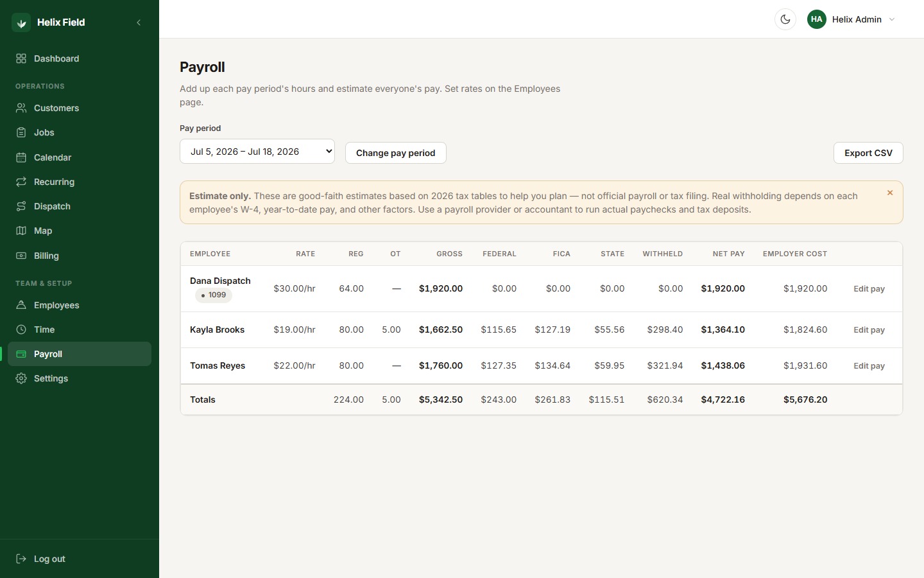The height and width of the screenshot is (578, 924).
Task: Click the Settings gear icon
Action: (21, 378)
